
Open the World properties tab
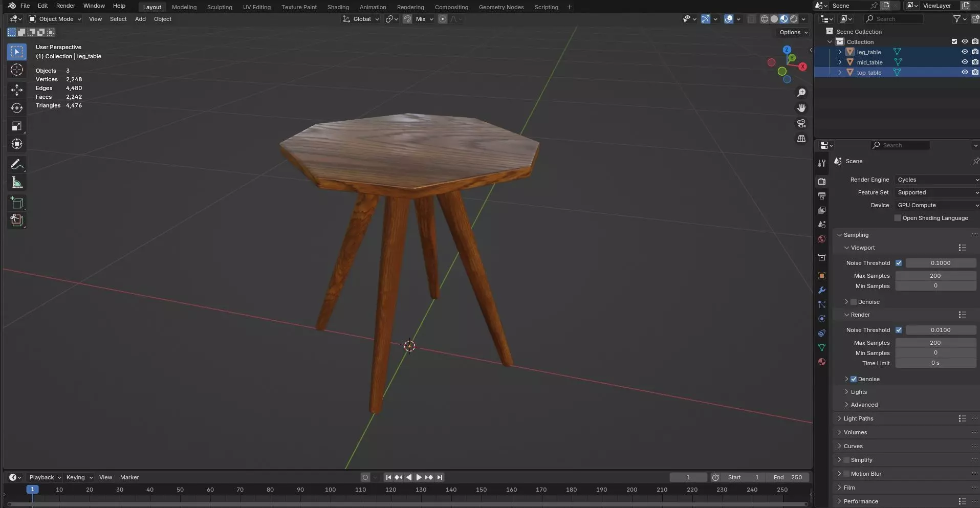[x=822, y=239]
